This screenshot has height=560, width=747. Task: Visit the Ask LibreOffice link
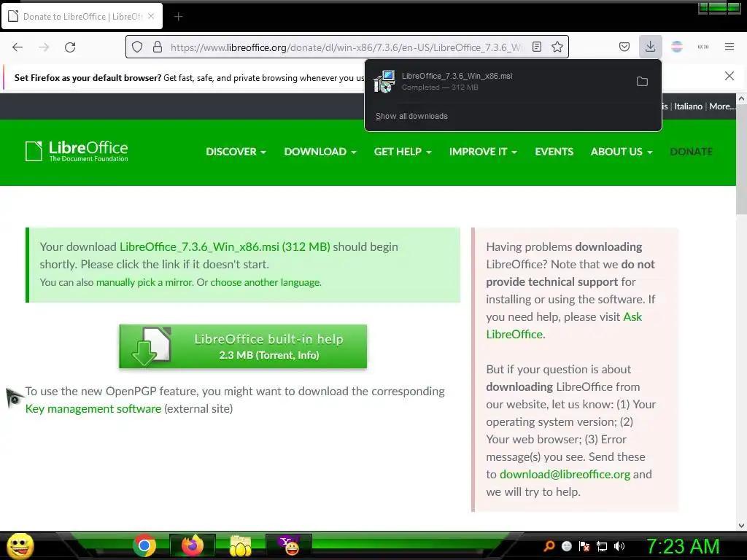pyautogui.click(x=564, y=325)
